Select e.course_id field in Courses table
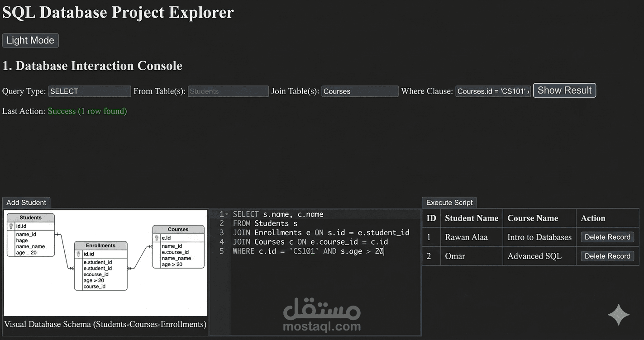This screenshot has width=644, height=340. [175, 252]
